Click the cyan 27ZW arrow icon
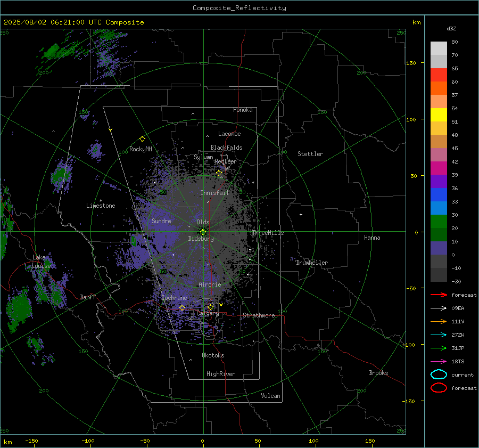The width and height of the screenshot is (479, 448). click(x=439, y=335)
